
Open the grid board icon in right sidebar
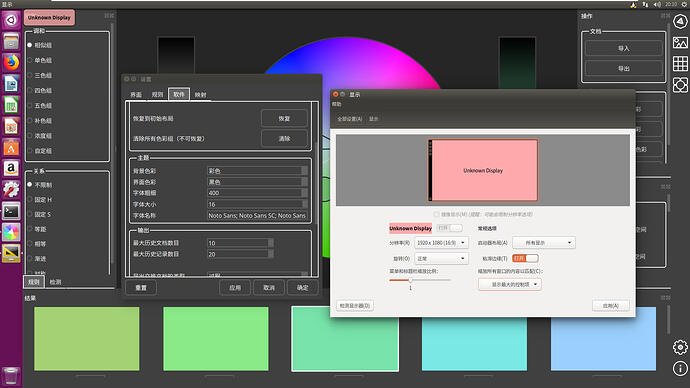coord(680,64)
